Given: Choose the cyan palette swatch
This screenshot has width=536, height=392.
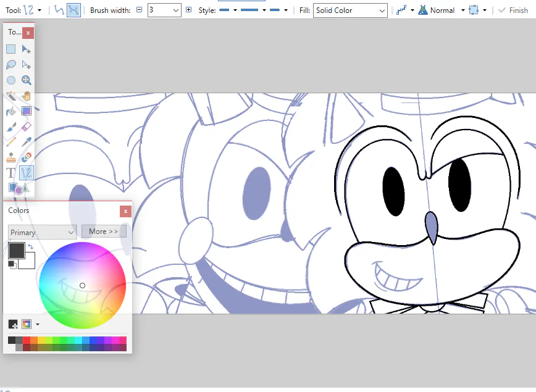Looking at the screenshot, I should [78, 340].
